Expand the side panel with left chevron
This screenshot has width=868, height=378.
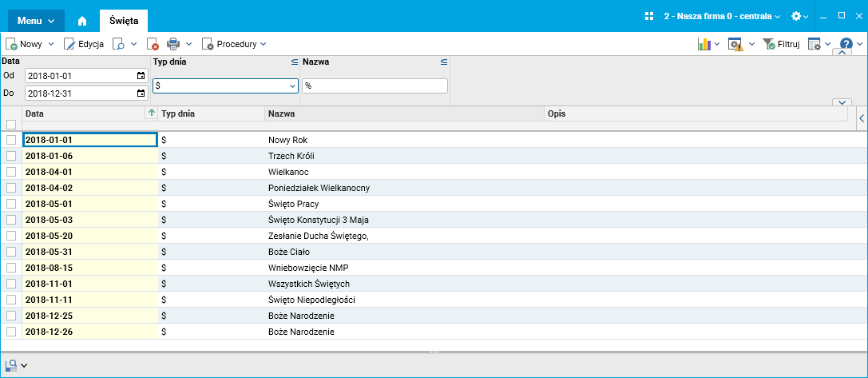coord(862,117)
